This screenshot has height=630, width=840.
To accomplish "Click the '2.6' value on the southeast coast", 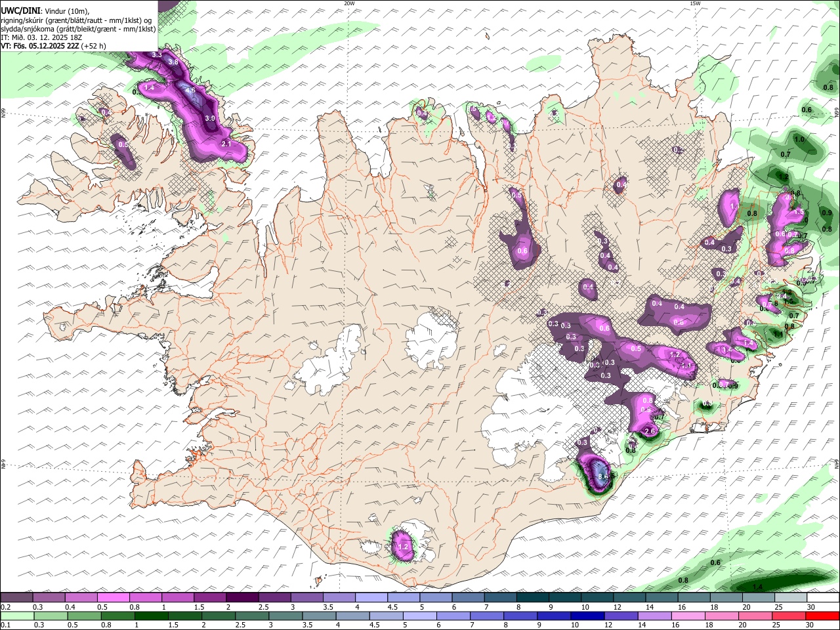I will coord(650,431).
